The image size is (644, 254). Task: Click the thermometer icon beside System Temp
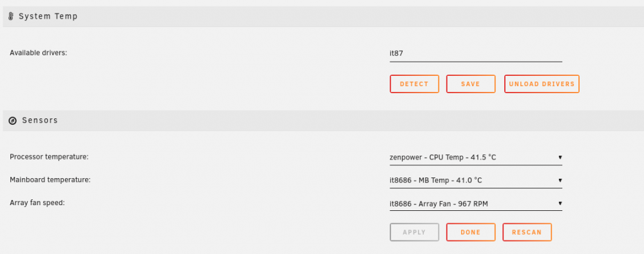tap(11, 17)
